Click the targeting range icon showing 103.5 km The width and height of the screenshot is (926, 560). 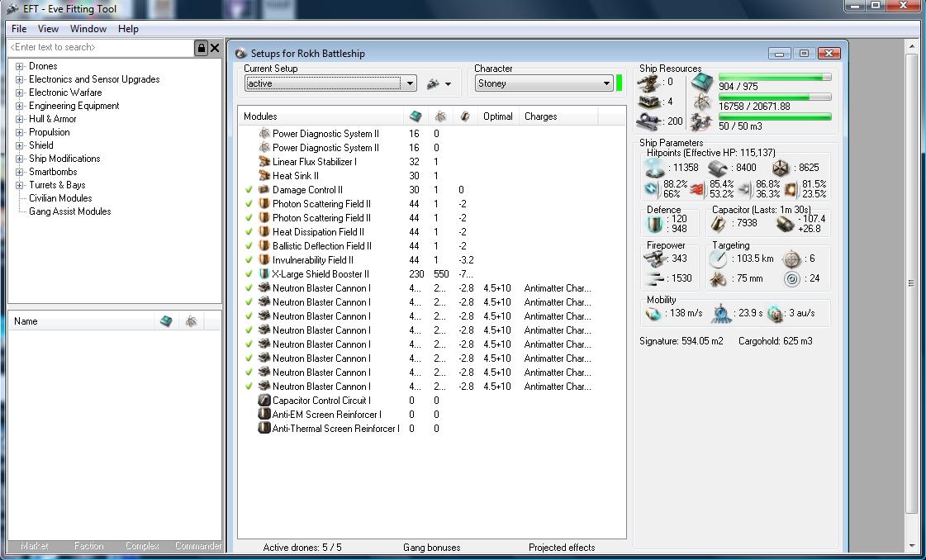[x=718, y=259]
